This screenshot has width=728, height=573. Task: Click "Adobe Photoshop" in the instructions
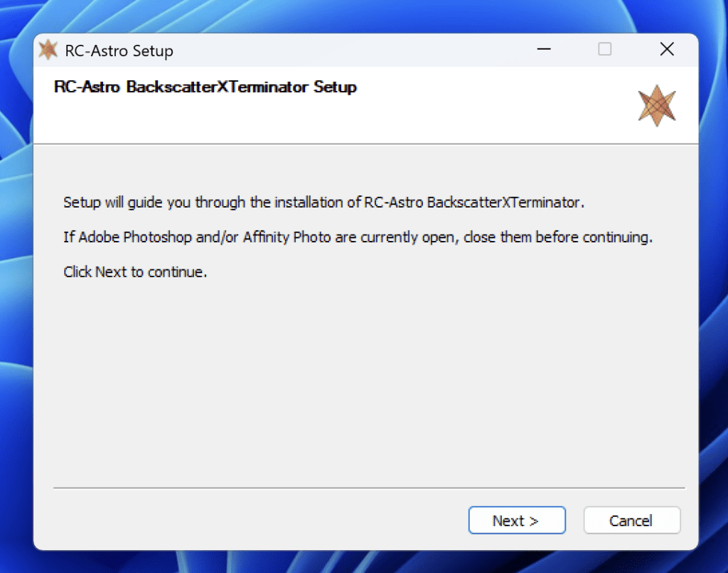click(135, 237)
